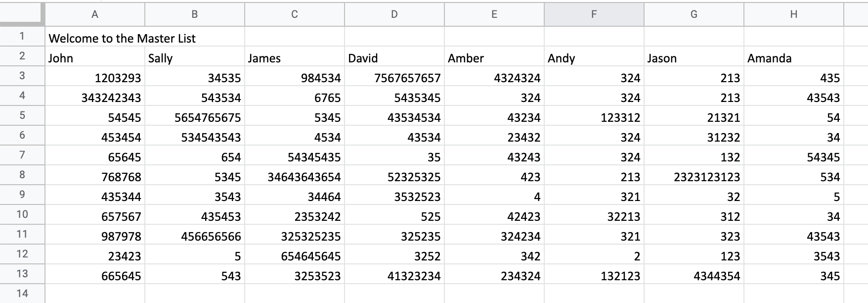868x303 pixels.
Task: Select cell containing 34643643654
Action: (295, 175)
